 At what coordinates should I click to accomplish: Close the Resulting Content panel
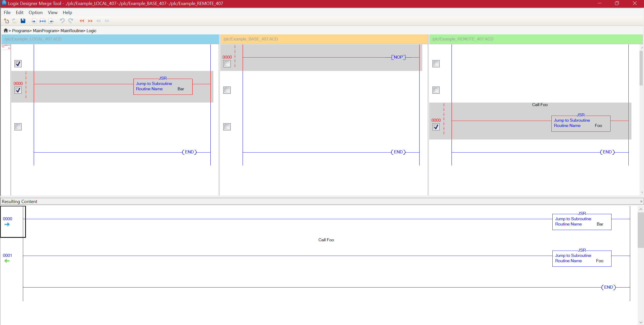point(641,201)
